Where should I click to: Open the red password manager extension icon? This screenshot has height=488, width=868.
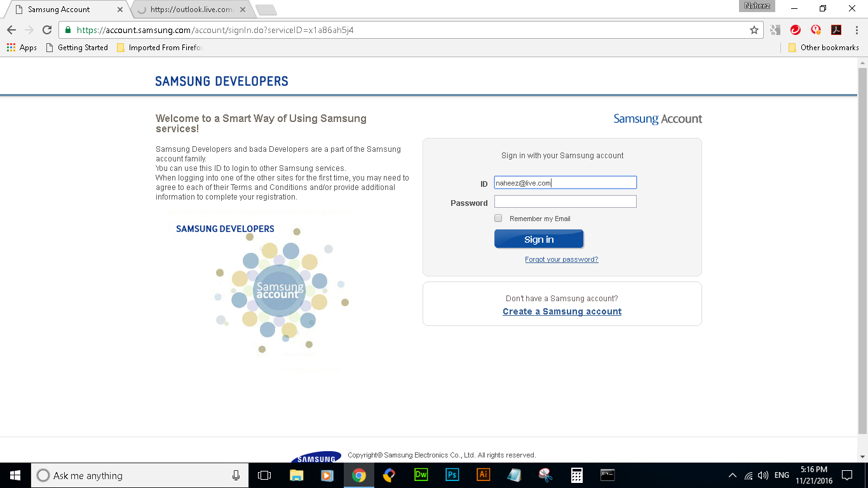click(x=816, y=30)
